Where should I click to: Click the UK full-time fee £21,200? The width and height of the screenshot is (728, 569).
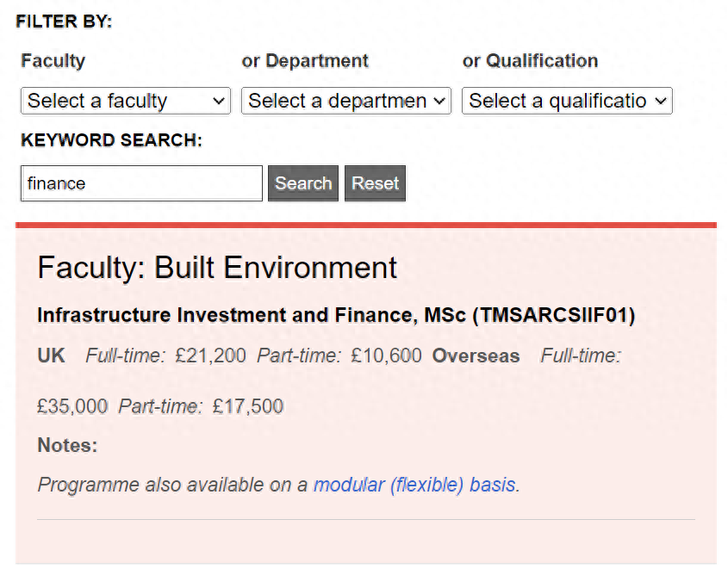pyautogui.click(x=210, y=356)
